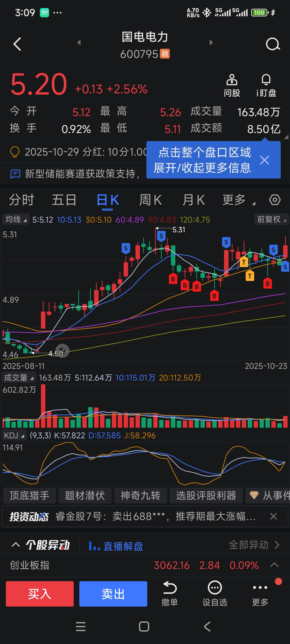Tap the 成交量 163.48万 value

point(258,112)
